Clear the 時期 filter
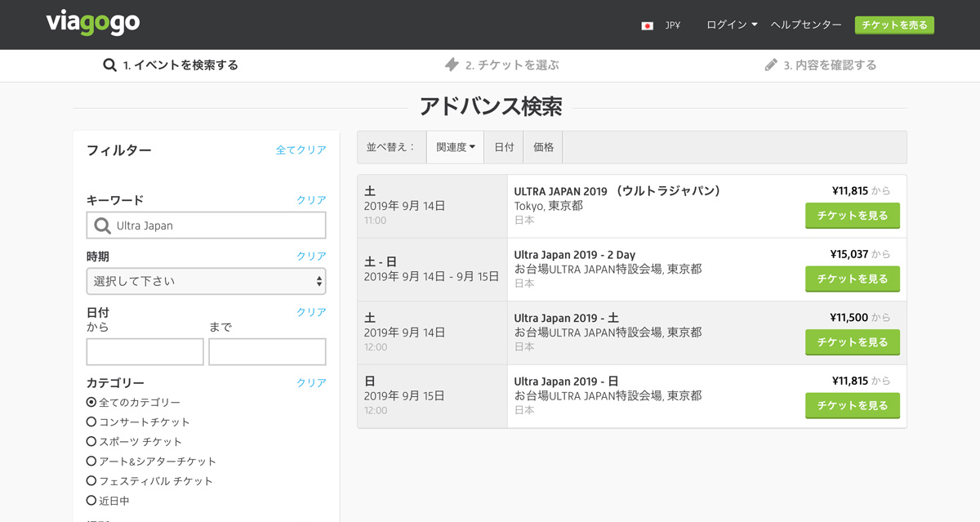This screenshot has height=522, width=980. point(311,257)
